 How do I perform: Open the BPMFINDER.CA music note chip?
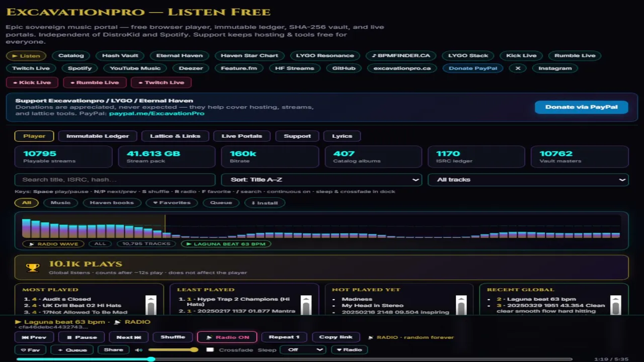click(x=400, y=56)
